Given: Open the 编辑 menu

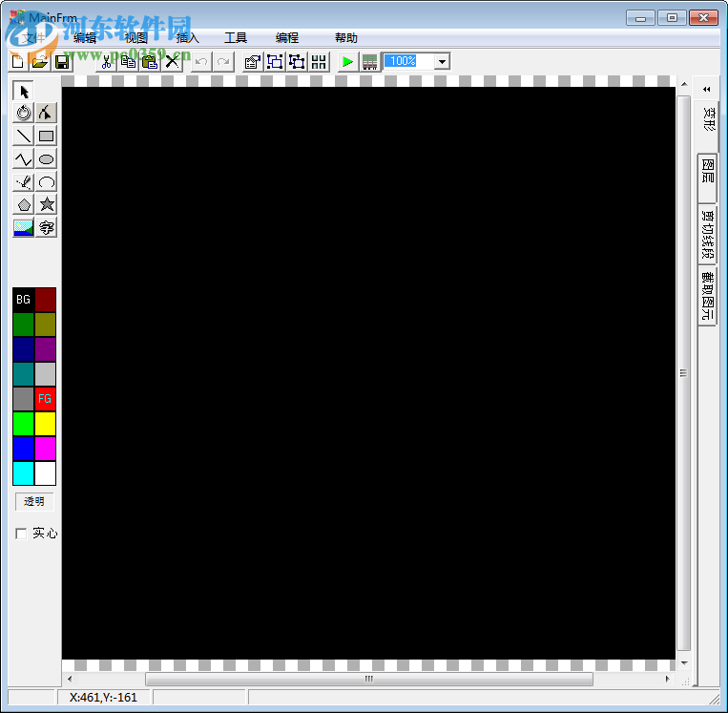Looking at the screenshot, I should tap(85, 38).
